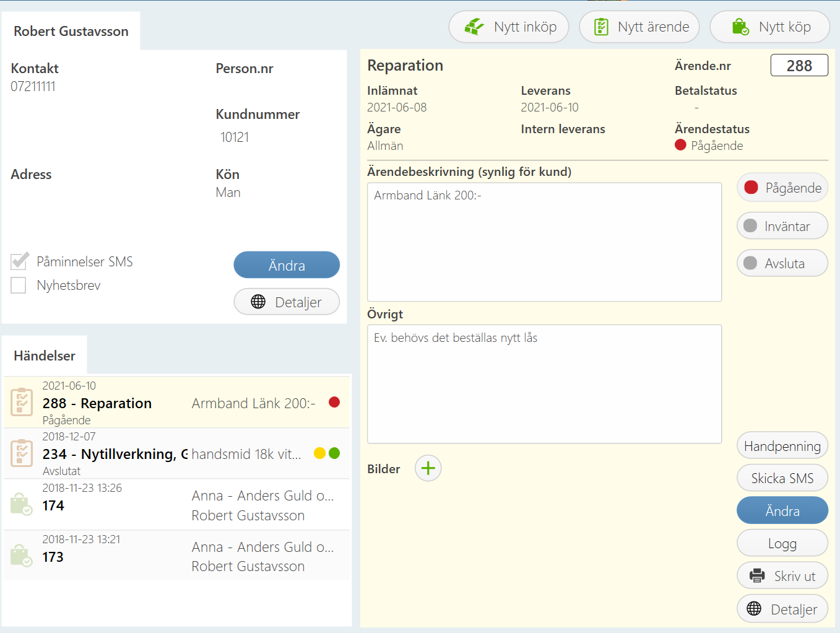Click the Handpenning button
Viewport: 840px width, 633px height.
(x=782, y=445)
